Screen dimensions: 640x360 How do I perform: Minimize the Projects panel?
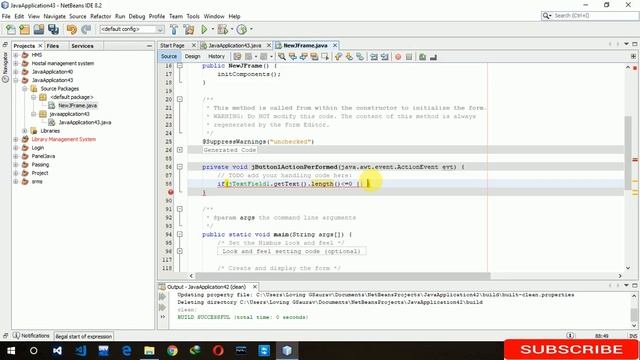click(149, 46)
